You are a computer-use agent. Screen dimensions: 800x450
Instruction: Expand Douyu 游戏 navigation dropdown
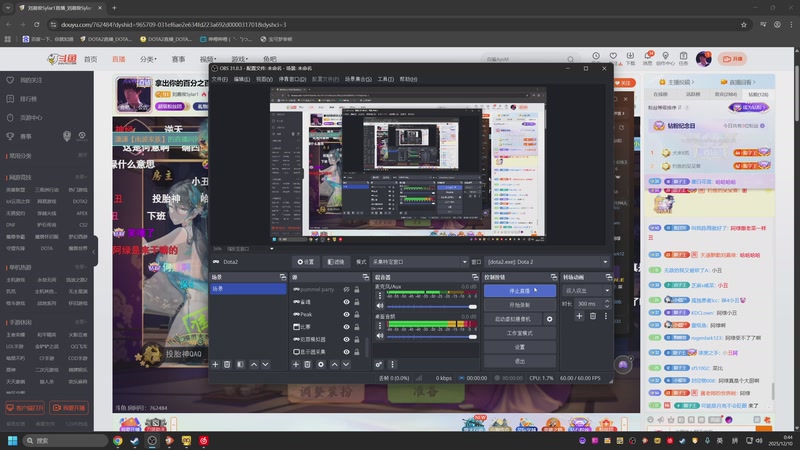click(x=239, y=59)
